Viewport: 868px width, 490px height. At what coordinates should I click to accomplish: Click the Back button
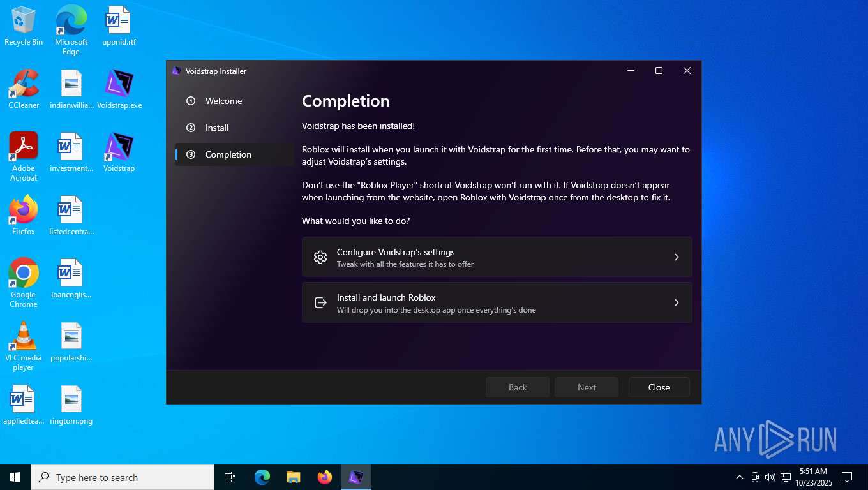click(518, 387)
